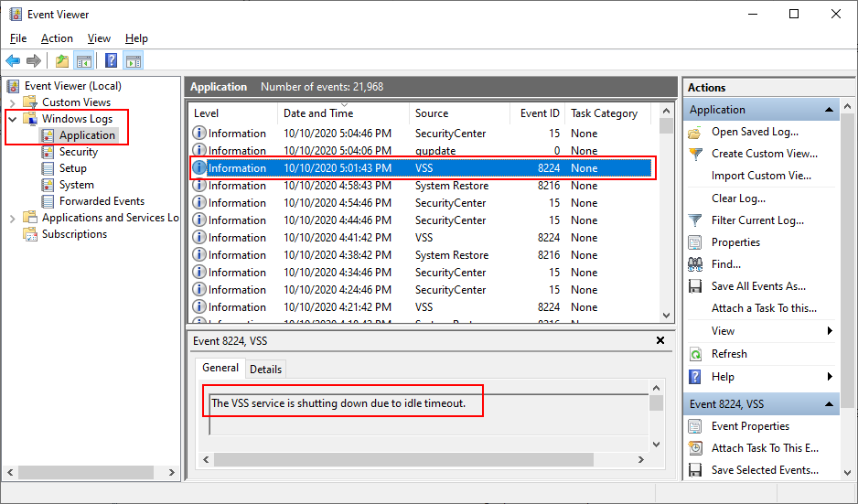Click the Subscriptions icon in tree
This screenshot has width=858, height=504.
[30, 233]
